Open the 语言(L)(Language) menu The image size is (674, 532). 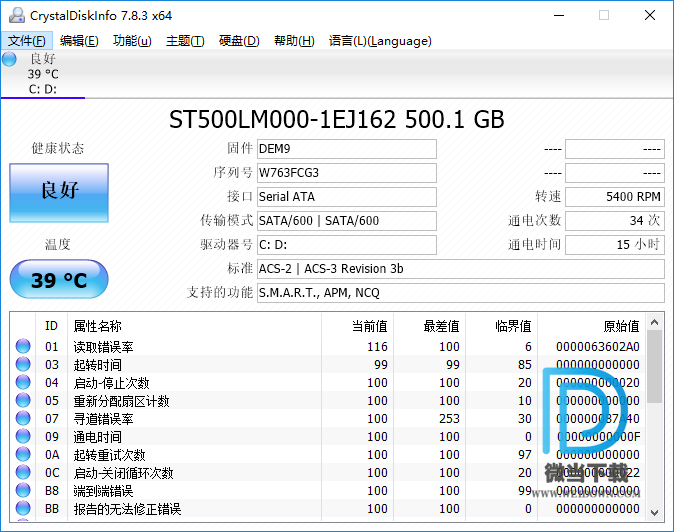click(x=380, y=41)
